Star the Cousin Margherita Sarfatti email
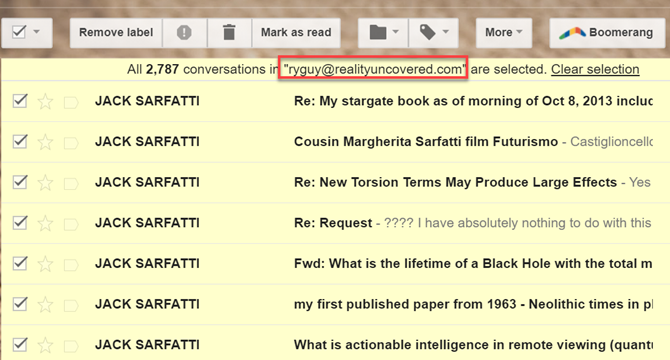This screenshot has height=360, width=670. tap(45, 142)
